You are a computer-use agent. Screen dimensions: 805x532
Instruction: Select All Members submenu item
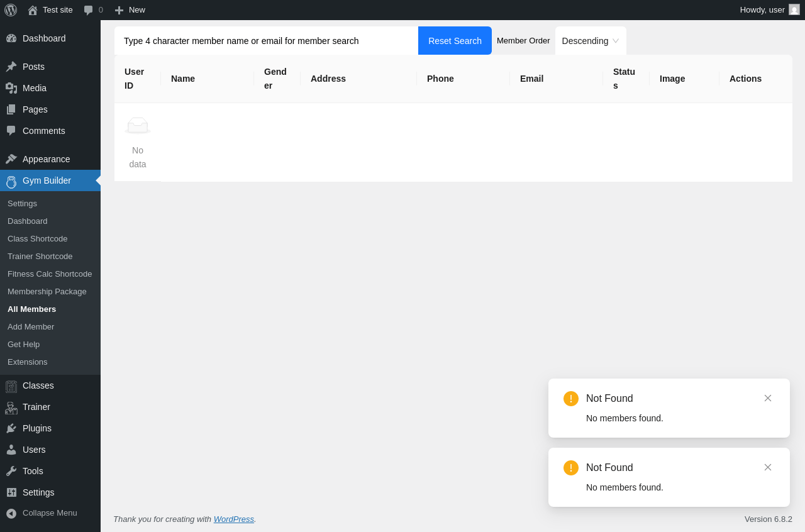tap(50, 309)
